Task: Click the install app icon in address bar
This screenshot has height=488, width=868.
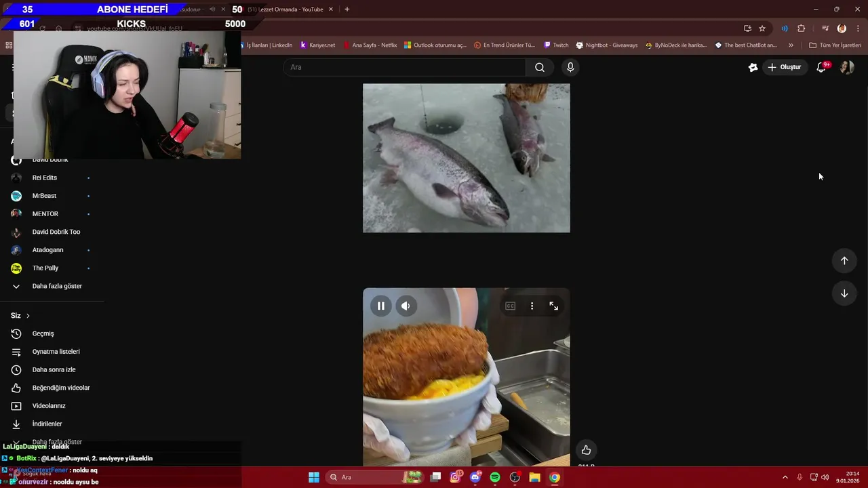Action: click(x=747, y=28)
